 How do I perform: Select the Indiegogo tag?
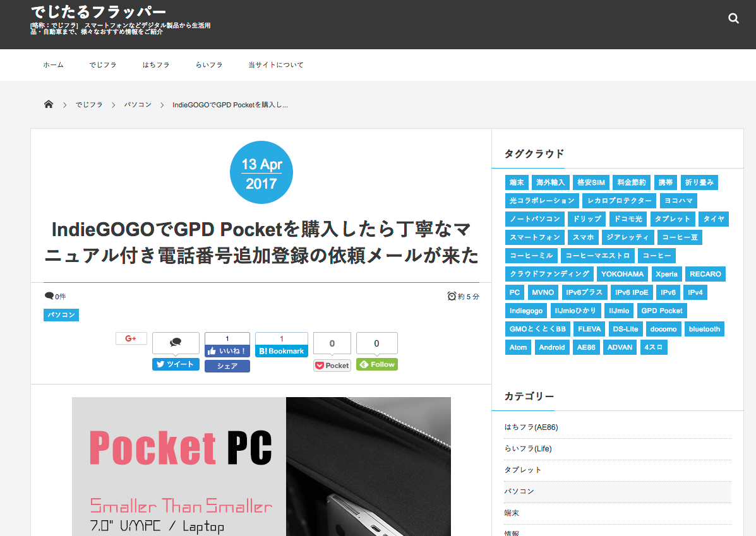point(526,311)
